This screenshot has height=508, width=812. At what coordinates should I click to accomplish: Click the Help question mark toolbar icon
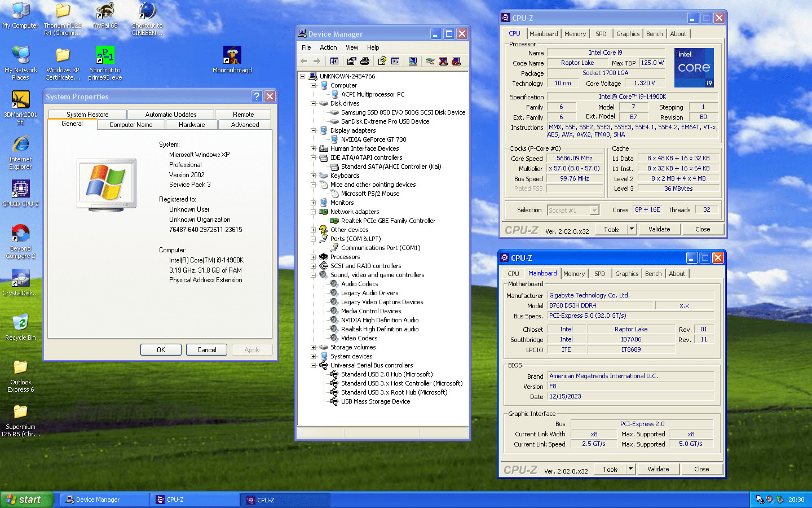point(382,61)
